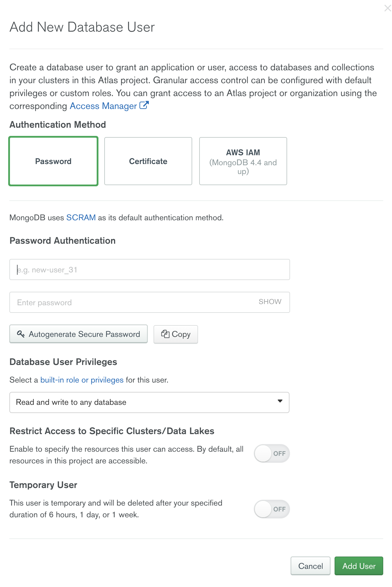The image size is (392, 587).
Task: Toggle Restrict Access to Specific Clusters switch
Action: (272, 453)
